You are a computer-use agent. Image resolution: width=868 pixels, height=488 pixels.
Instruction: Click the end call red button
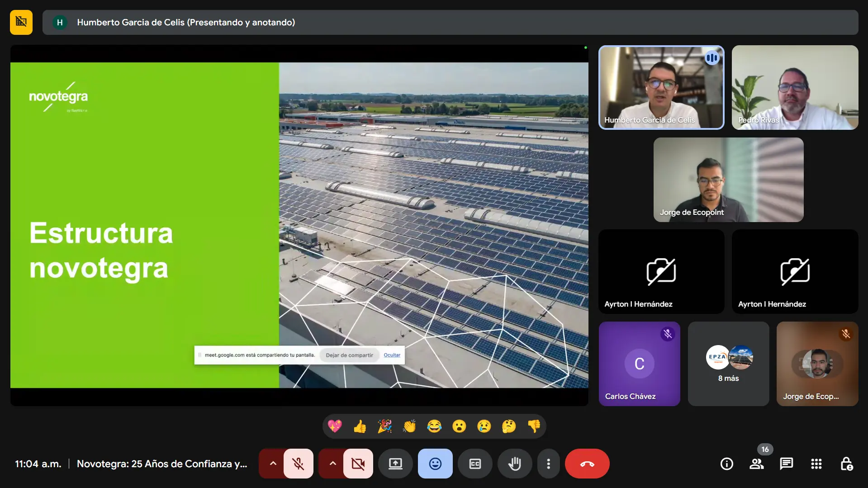tap(587, 464)
